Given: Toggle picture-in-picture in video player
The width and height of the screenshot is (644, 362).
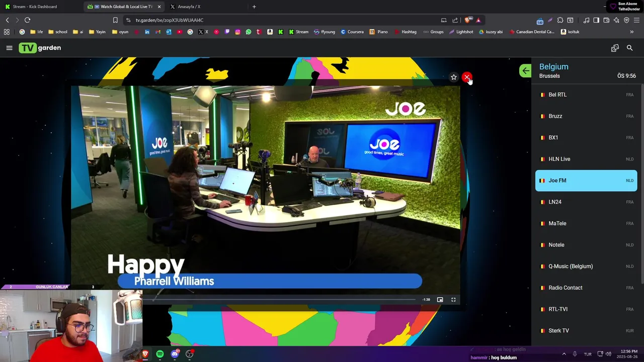Looking at the screenshot, I should click(440, 300).
